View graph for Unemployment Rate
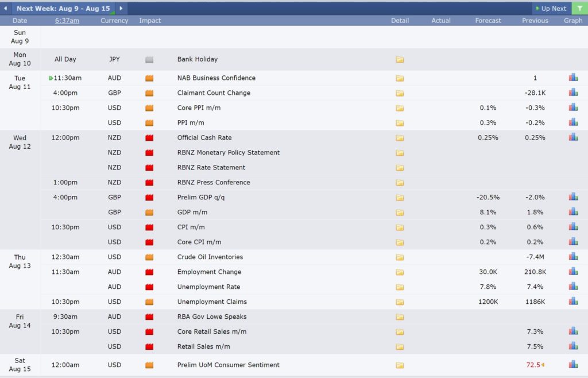Viewport: 588px width, 378px height. (x=573, y=286)
